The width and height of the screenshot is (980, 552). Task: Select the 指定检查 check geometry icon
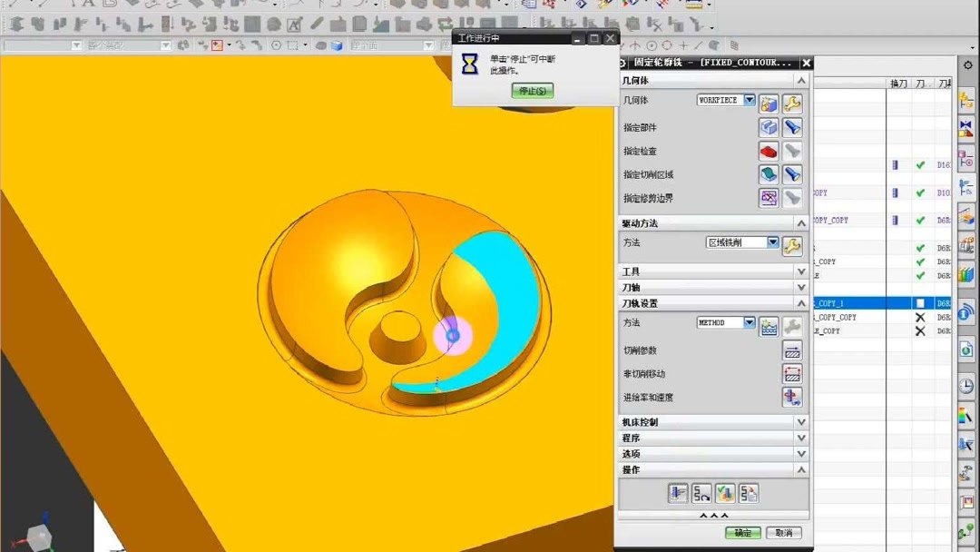(x=768, y=151)
